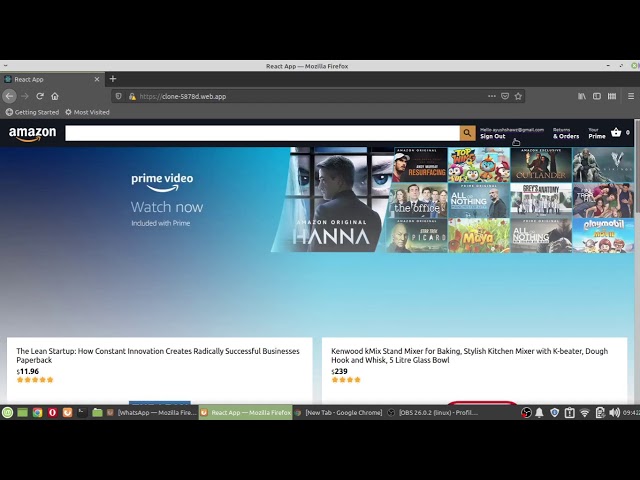Image resolution: width=640 pixels, height=480 pixels.
Task: Click the Kenwood mixer four-star rating
Action: coord(346,380)
